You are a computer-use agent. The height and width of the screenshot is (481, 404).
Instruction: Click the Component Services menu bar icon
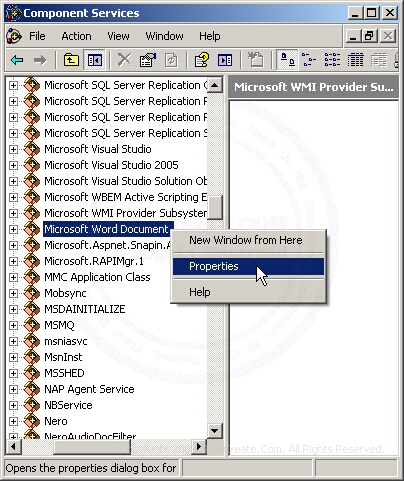14,36
